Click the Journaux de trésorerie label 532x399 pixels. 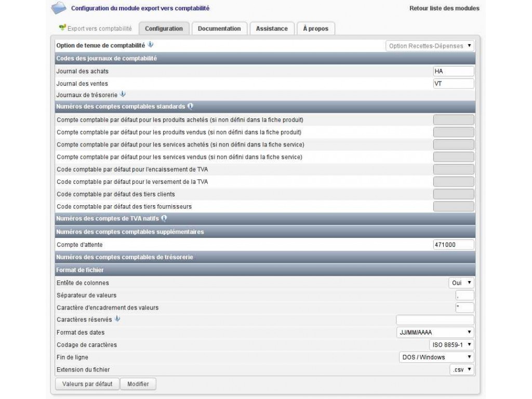87,95
